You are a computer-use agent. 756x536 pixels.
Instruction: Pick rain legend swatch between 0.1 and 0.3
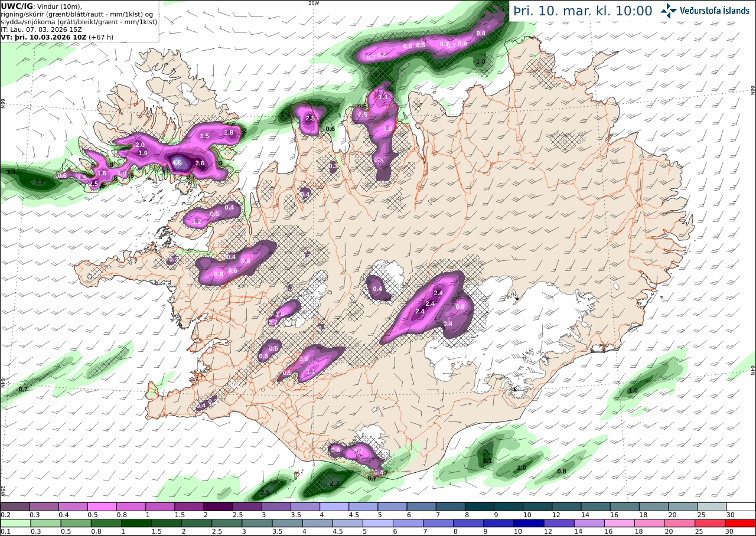pos(15,523)
